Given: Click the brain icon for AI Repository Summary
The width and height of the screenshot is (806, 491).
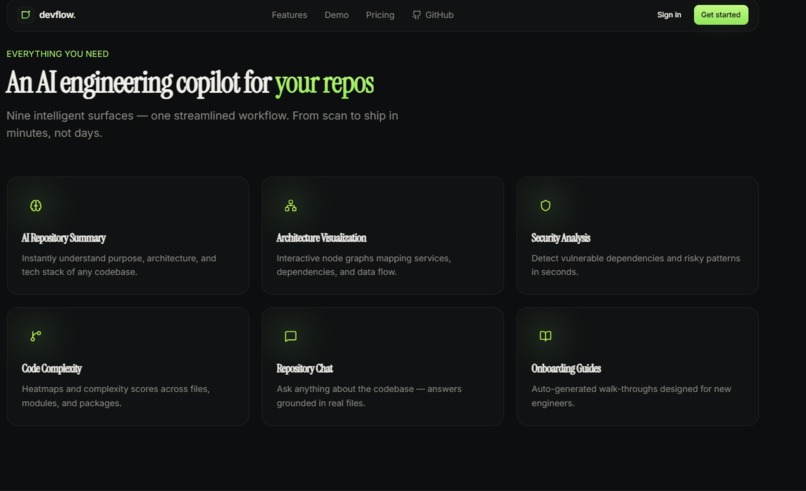Looking at the screenshot, I should coord(35,206).
